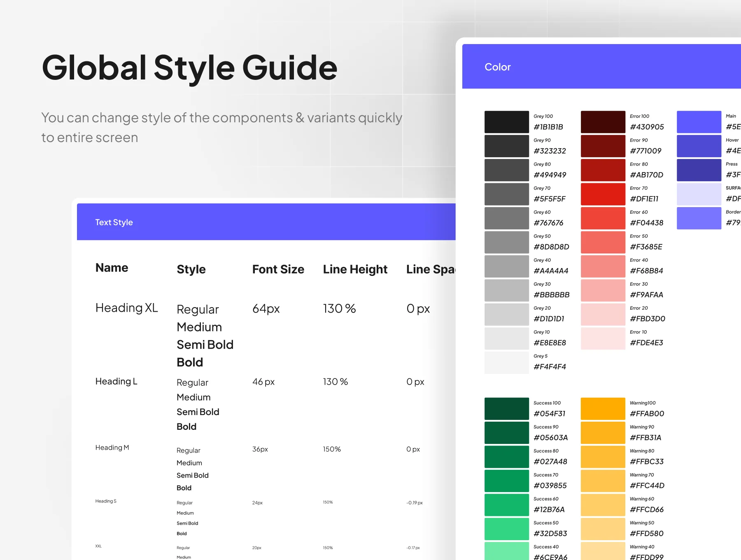
Task: Pick the Press dark purple swatch
Action: (699, 170)
